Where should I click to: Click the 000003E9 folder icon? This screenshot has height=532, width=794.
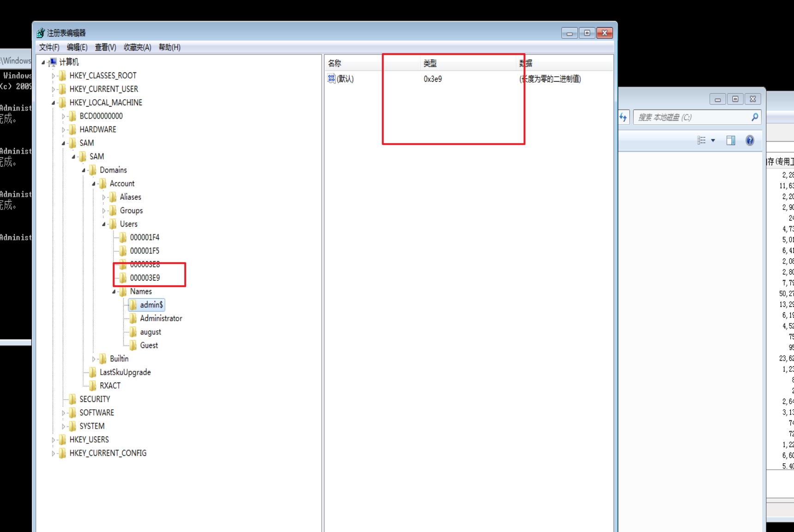(x=123, y=278)
